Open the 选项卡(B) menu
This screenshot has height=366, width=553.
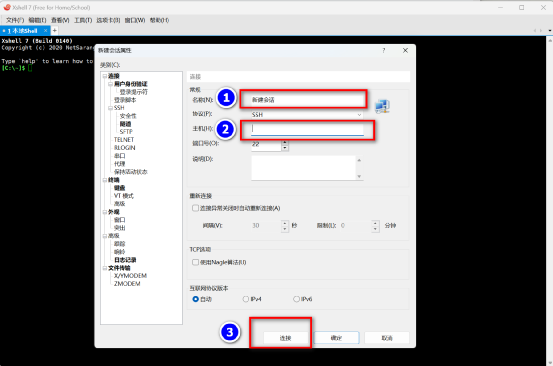pos(108,20)
